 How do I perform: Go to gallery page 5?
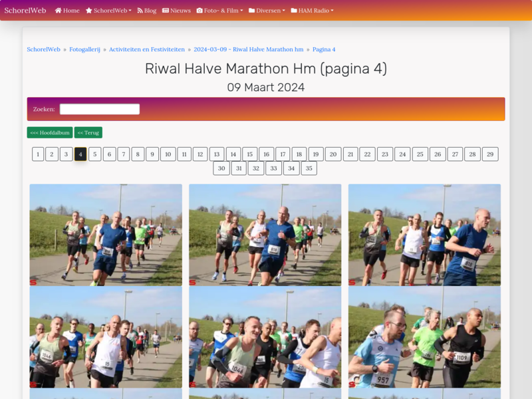95,154
